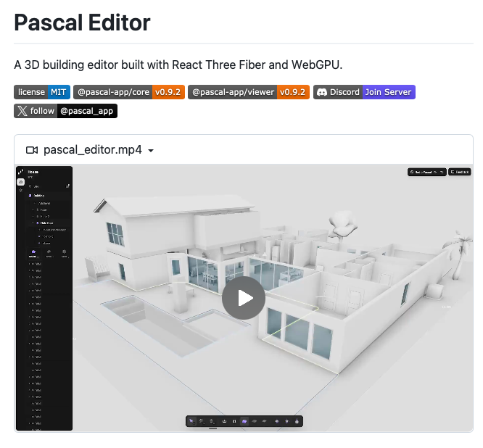Select the purple arrow tool in bottom toolbar
The height and width of the screenshot is (448, 483).
191,421
